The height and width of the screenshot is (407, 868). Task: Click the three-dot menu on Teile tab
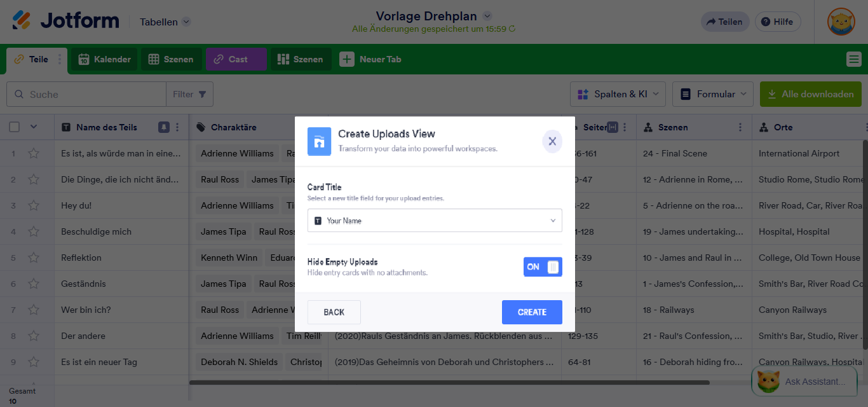(x=60, y=59)
